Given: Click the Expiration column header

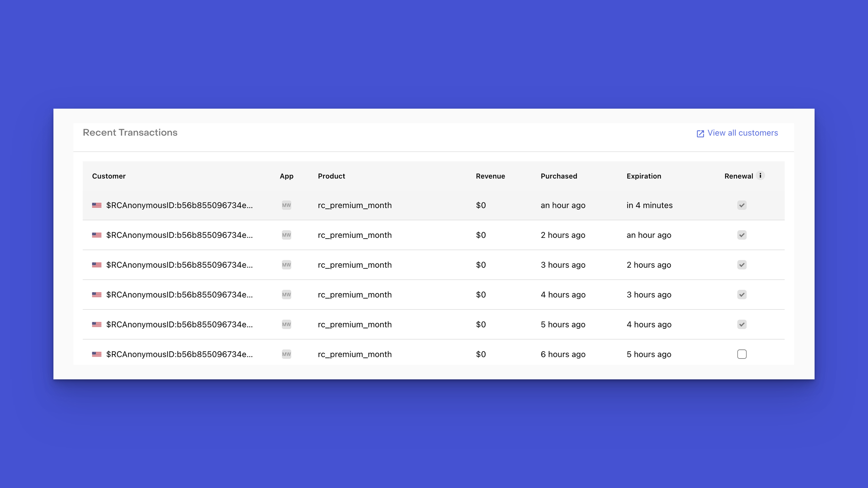Looking at the screenshot, I should coord(644,176).
